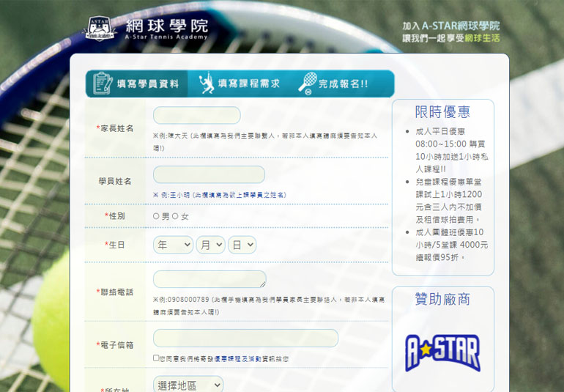The height and width of the screenshot is (392, 564).
Task: Click the *電子信箱 field label
Action: (115, 345)
